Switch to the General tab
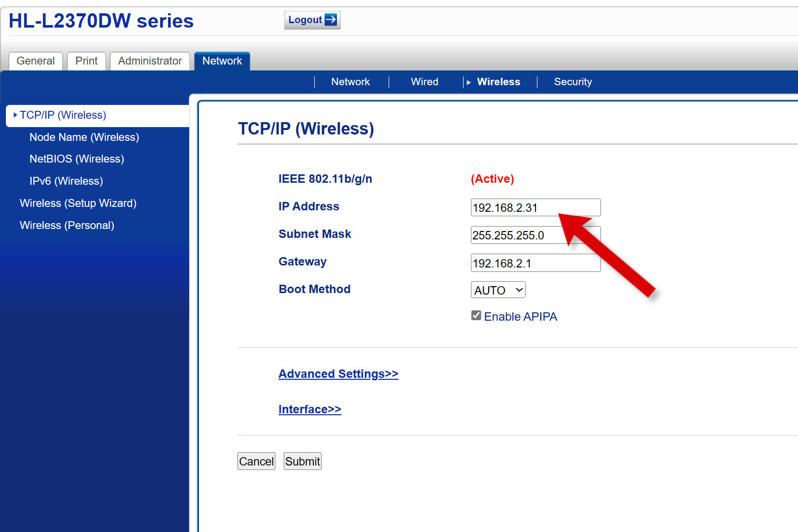This screenshot has width=798, height=532. tap(35, 61)
